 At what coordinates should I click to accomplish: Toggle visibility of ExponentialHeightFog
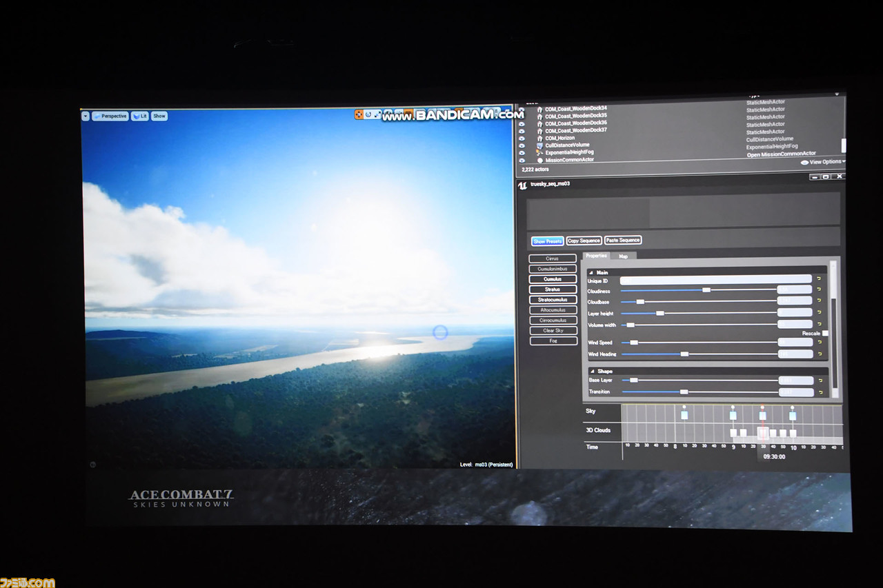coord(522,153)
